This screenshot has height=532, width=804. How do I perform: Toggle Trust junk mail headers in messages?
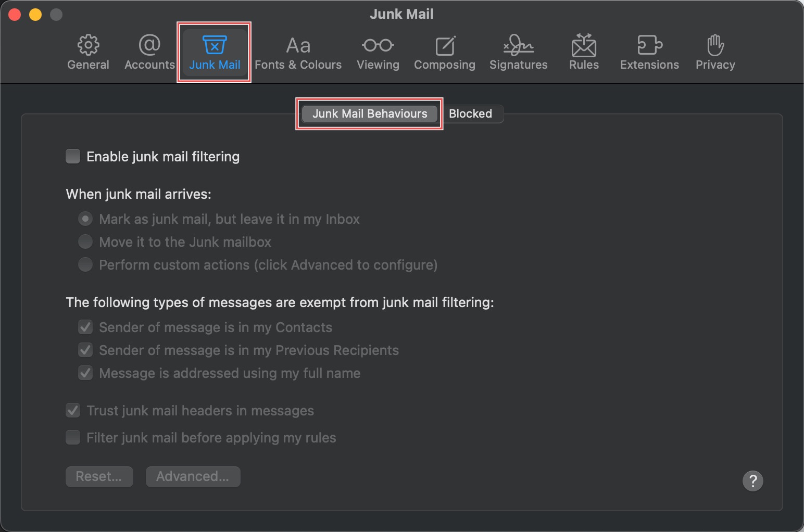(x=73, y=411)
